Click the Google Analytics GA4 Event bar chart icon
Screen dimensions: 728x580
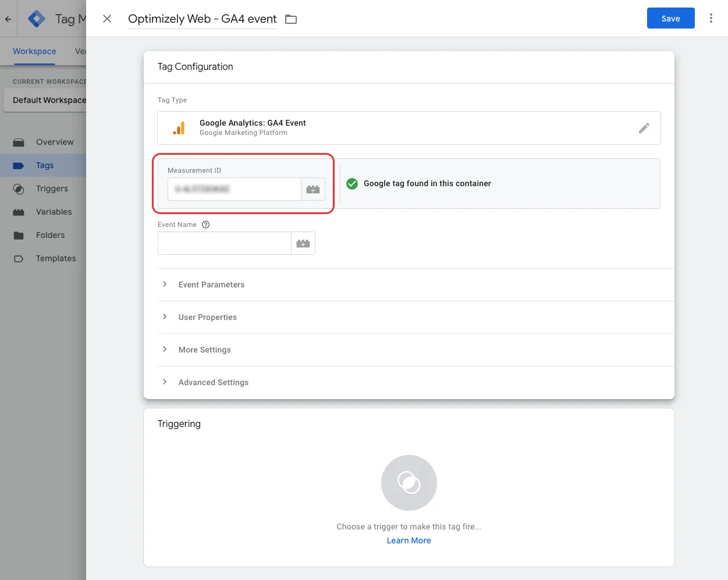pyautogui.click(x=179, y=128)
